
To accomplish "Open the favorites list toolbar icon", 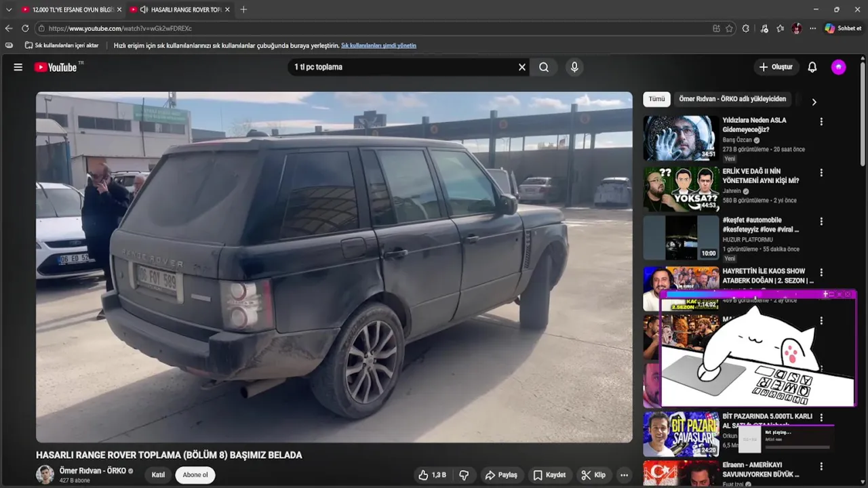I will click(x=781, y=28).
